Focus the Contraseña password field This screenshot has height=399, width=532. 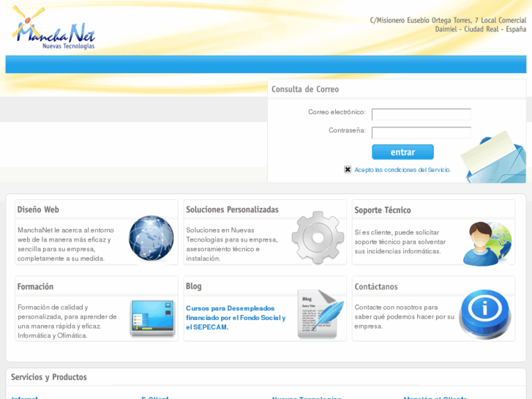click(x=421, y=133)
